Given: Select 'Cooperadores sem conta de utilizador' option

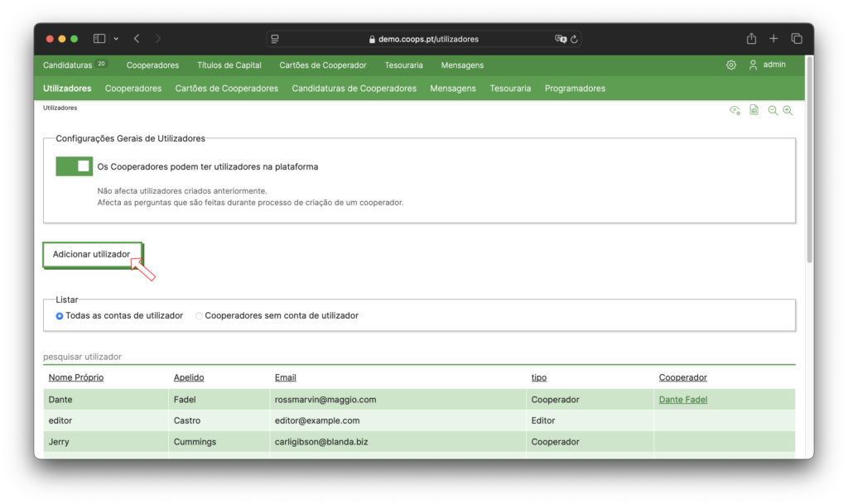Looking at the screenshot, I should pos(199,316).
